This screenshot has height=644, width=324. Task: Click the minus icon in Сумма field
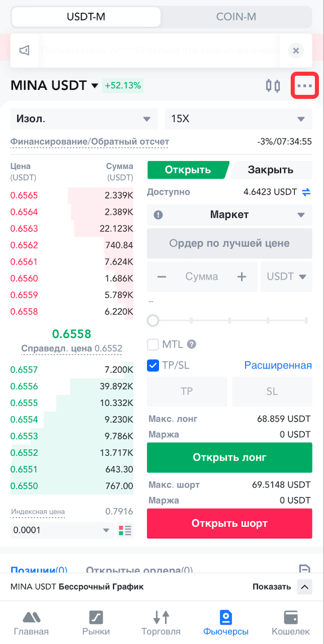[x=162, y=277]
